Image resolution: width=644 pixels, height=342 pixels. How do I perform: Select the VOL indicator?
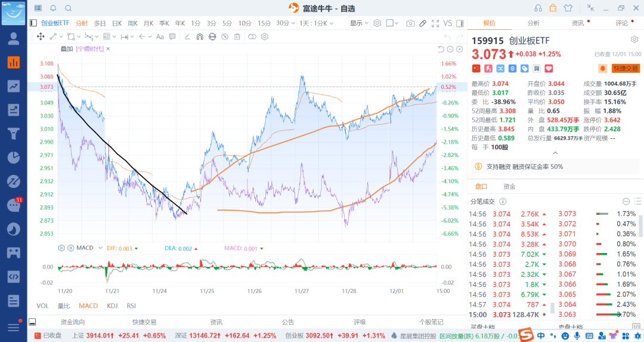[x=42, y=306]
